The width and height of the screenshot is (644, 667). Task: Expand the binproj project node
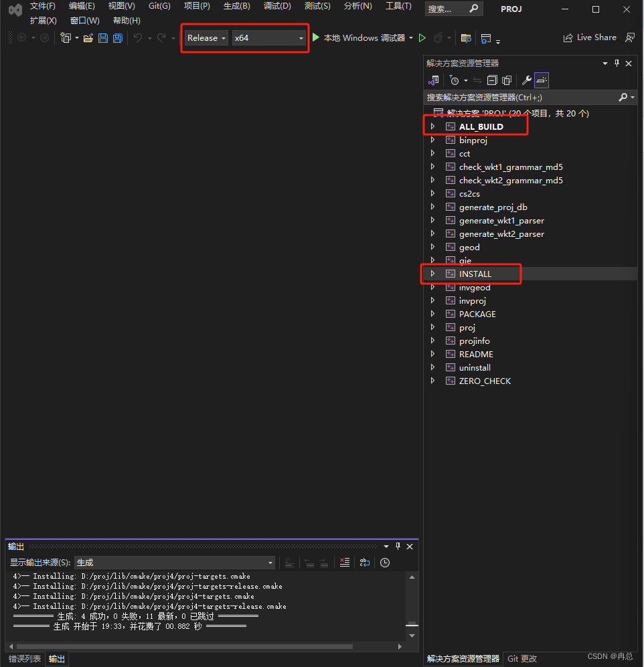click(433, 140)
